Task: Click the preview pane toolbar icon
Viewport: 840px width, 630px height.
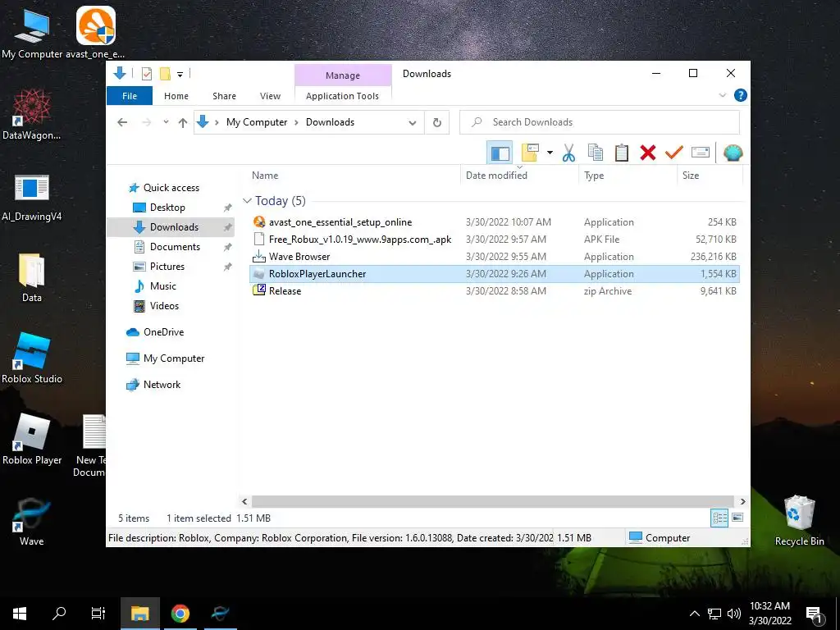Action: coord(500,153)
